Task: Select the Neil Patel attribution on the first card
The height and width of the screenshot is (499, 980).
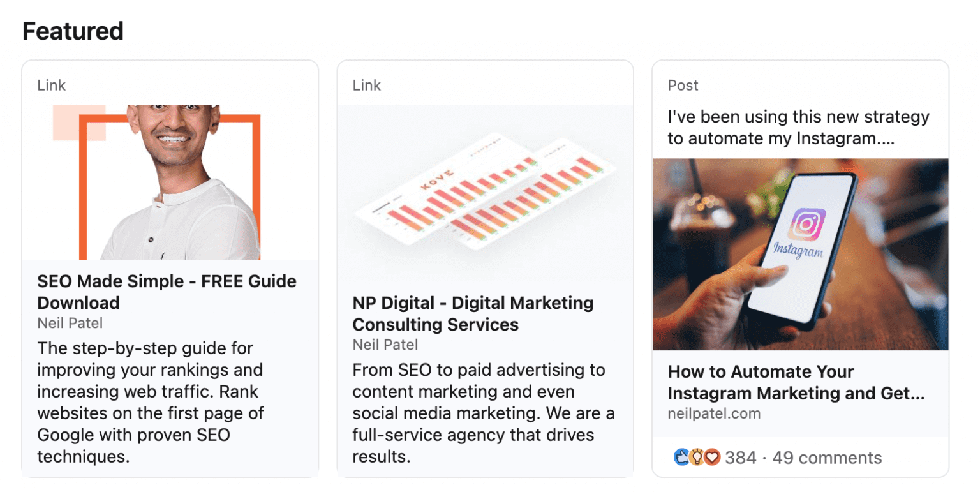Action: 70,323
